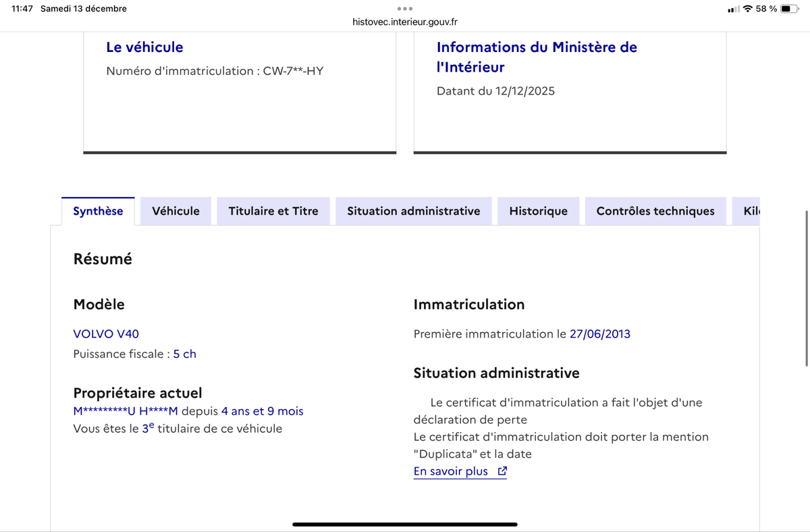Tap the home indicator bar
Screen dimensions: 810x532
click(405, 524)
